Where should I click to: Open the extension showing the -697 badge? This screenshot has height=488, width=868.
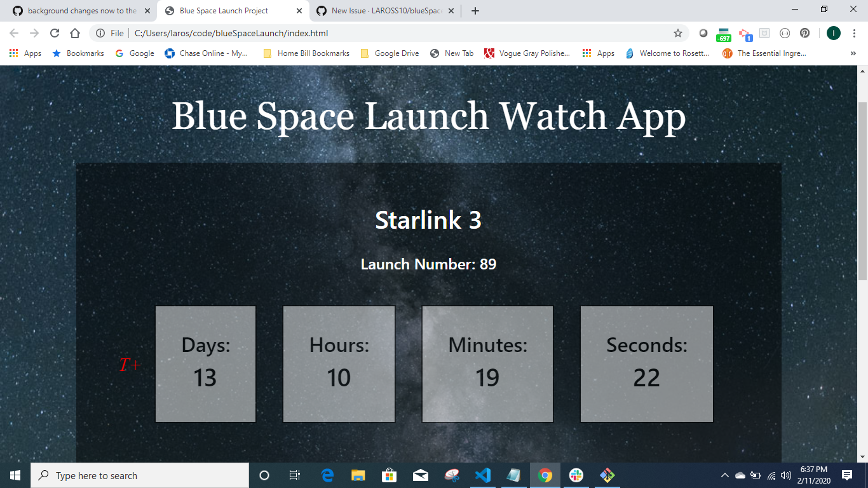[x=724, y=34]
